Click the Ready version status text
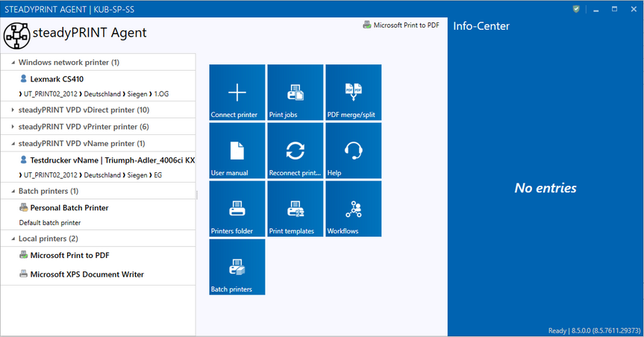This screenshot has height=337, width=644. (x=594, y=330)
